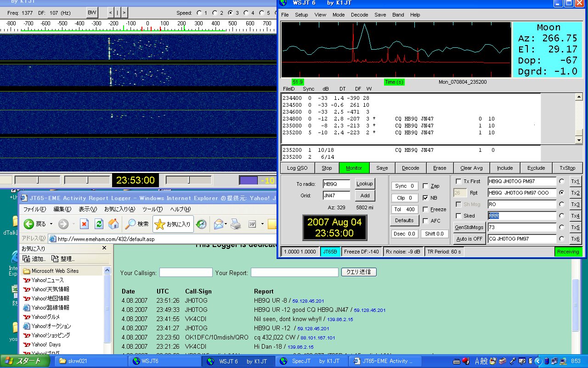
Task: Click the IE Home icon
Action: click(x=113, y=224)
